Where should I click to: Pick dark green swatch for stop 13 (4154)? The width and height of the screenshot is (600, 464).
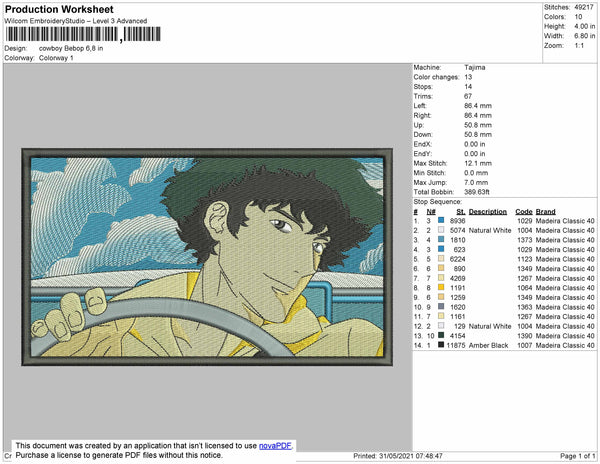441,335
